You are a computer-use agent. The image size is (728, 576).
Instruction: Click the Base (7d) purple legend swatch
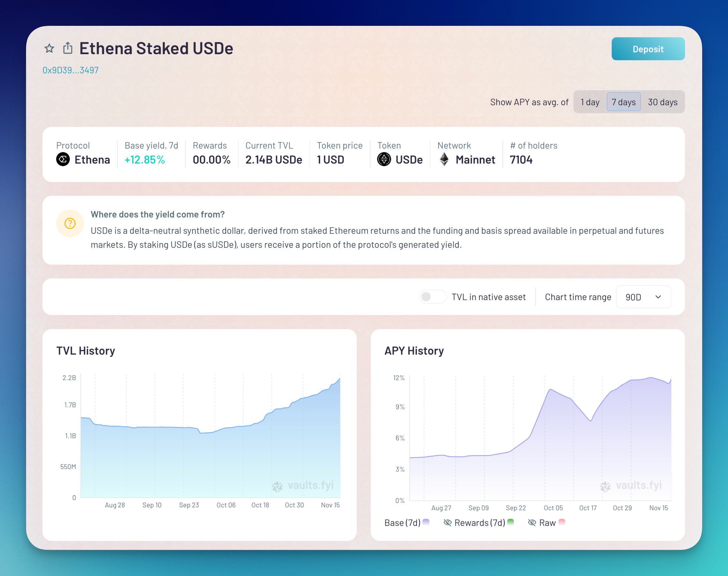point(426,522)
